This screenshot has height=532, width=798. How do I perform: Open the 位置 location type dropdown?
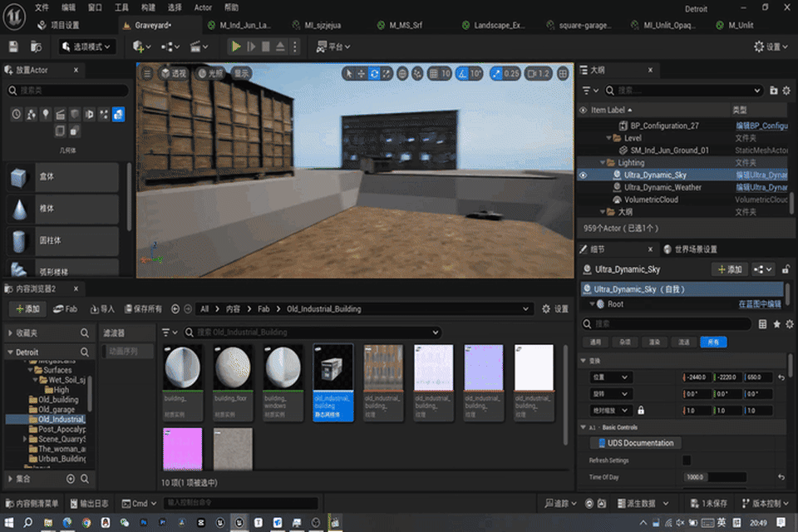coord(609,377)
